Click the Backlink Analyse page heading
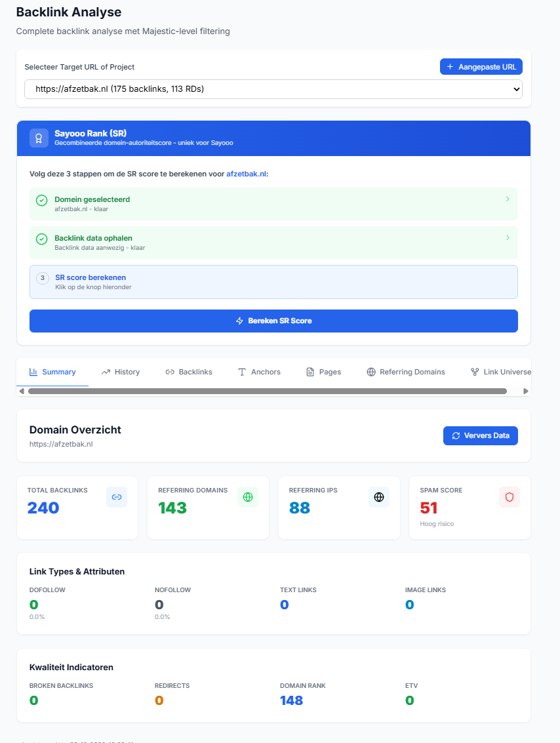560x743 pixels. (x=69, y=12)
